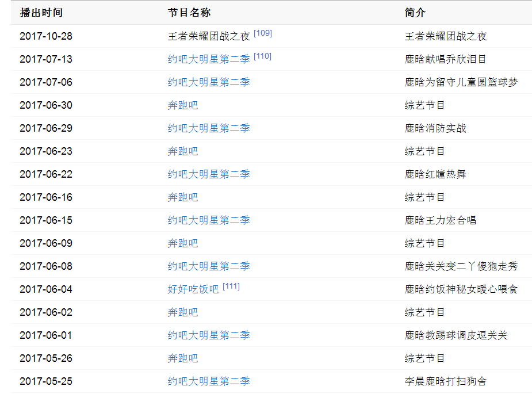Open citation [109] next to 王者荣耀团战之夜
This screenshot has height=394, width=532.
(x=263, y=33)
